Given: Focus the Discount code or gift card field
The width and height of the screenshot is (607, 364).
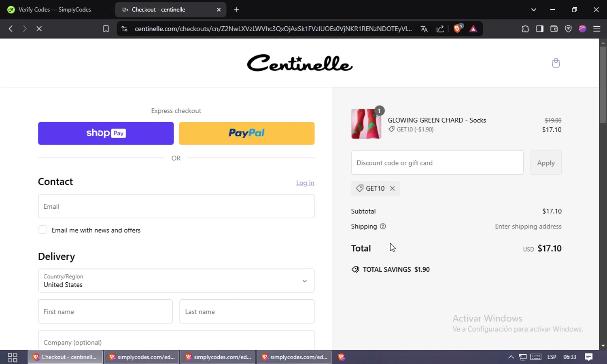Looking at the screenshot, I should tap(437, 163).
